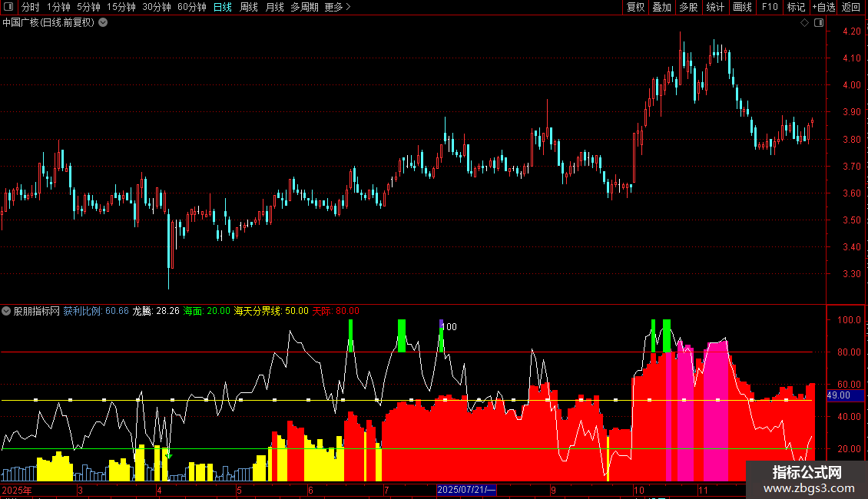Select the 1分钟 period
This screenshot has height=499, width=868.
(x=58, y=7)
